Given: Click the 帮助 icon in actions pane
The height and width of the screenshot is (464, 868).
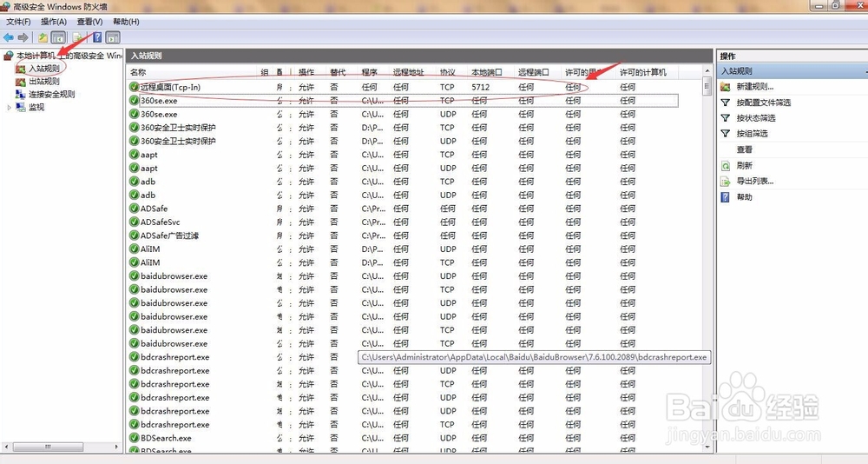Looking at the screenshot, I should [725, 196].
